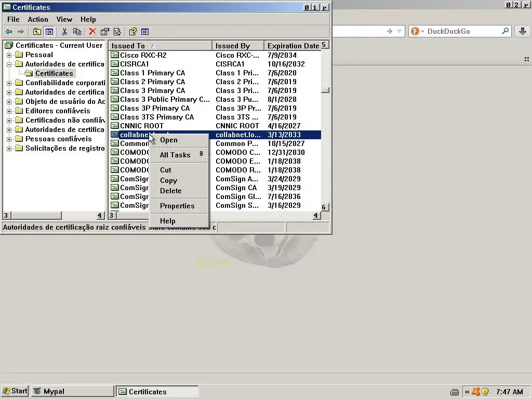
Task: Open the All Tasks submenu
Action: point(179,155)
